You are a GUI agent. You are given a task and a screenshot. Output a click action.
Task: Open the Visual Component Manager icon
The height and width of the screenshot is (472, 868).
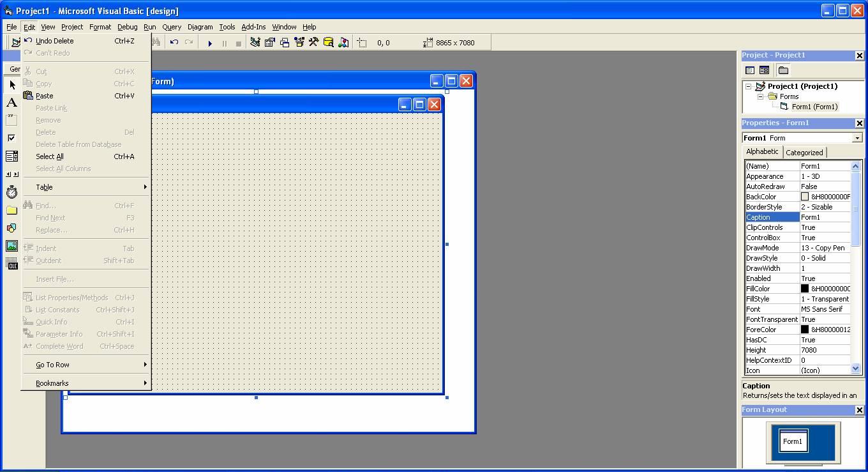point(343,43)
